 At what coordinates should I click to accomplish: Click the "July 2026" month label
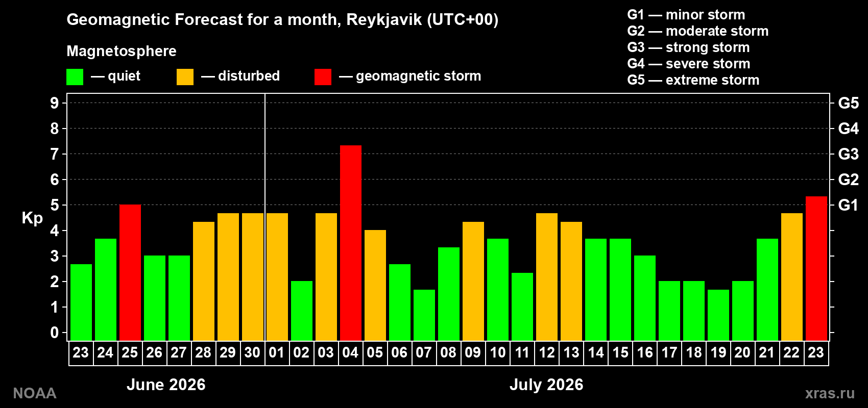546,385
